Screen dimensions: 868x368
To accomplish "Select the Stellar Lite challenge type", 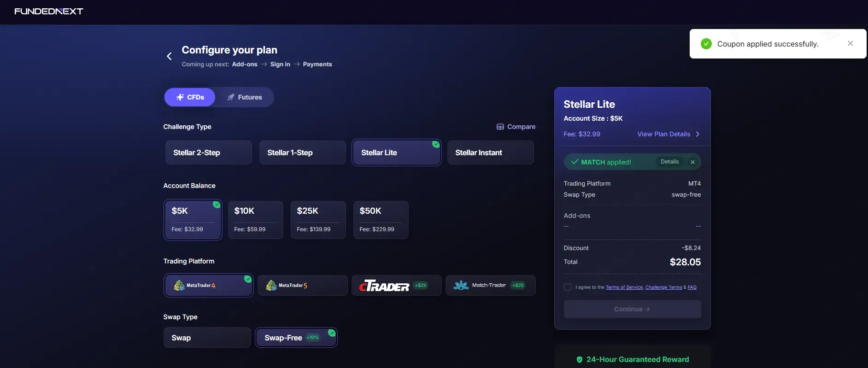I will click(397, 152).
